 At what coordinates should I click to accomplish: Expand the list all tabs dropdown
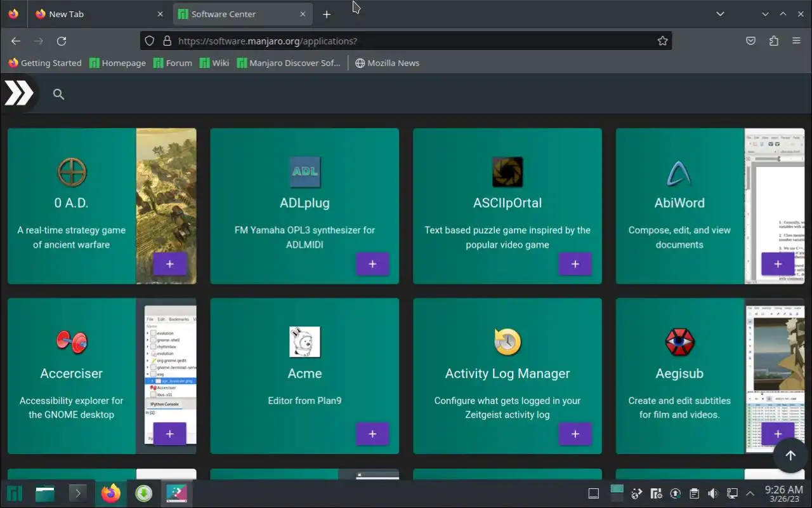pos(720,14)
